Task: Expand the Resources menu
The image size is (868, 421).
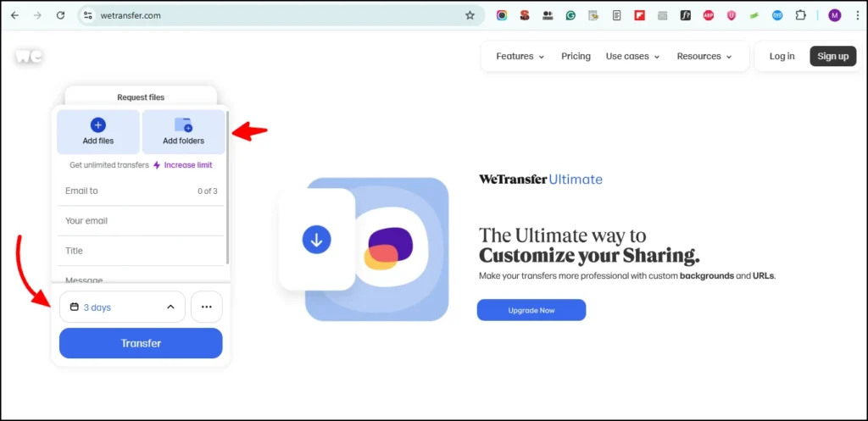Action: point(704,57)
